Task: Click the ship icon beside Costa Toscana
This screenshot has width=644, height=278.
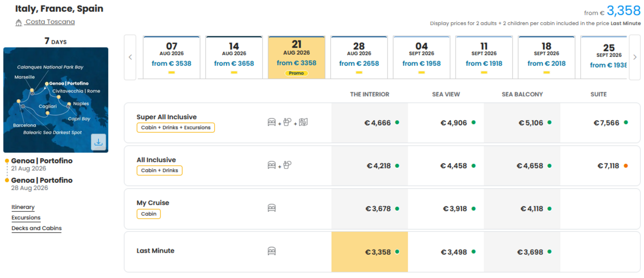Action: tap(18, 23)
